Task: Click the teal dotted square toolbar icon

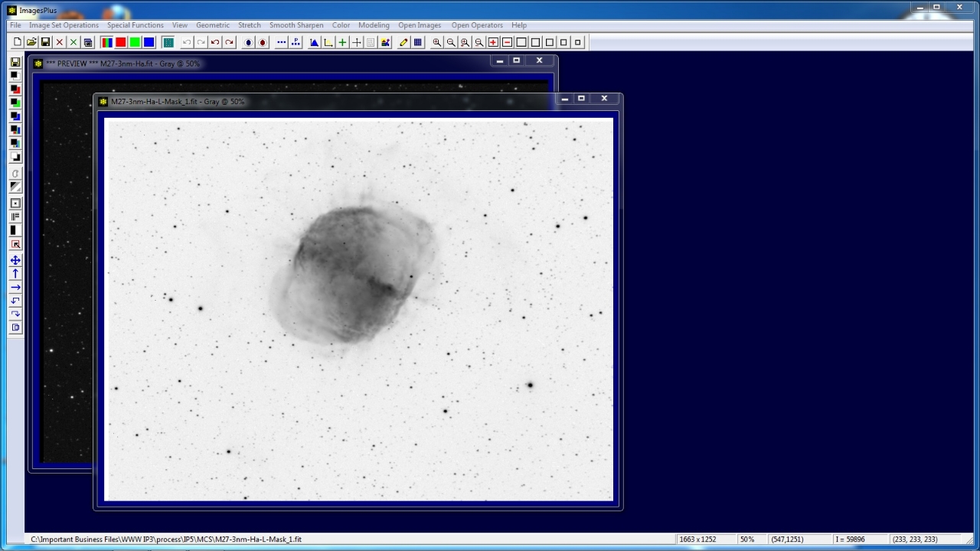Action: [x=168, y=42]
